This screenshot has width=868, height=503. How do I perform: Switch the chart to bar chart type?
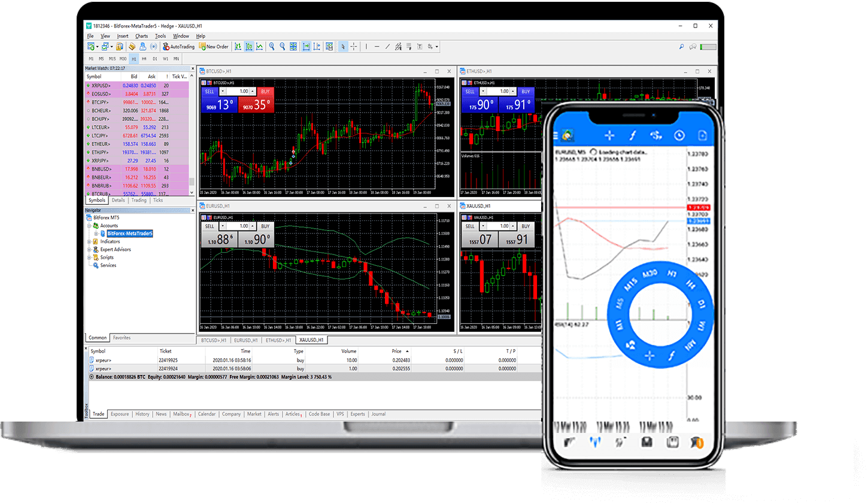(x=238, y=46)
